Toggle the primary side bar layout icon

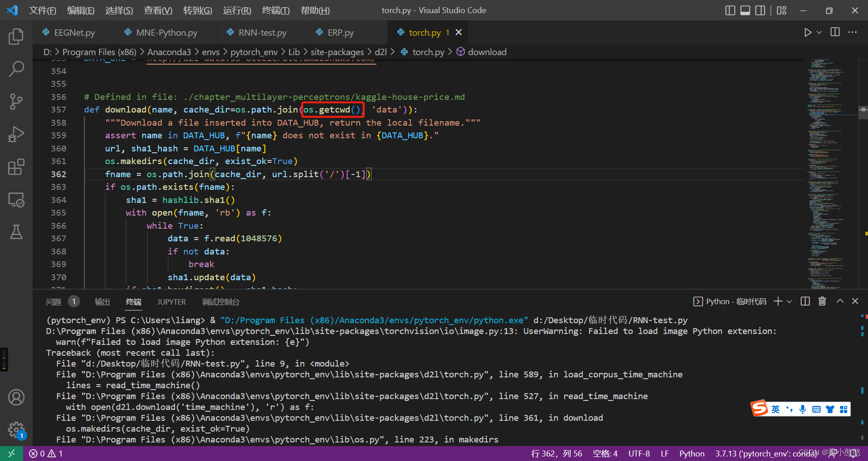[x=730, y=10]
